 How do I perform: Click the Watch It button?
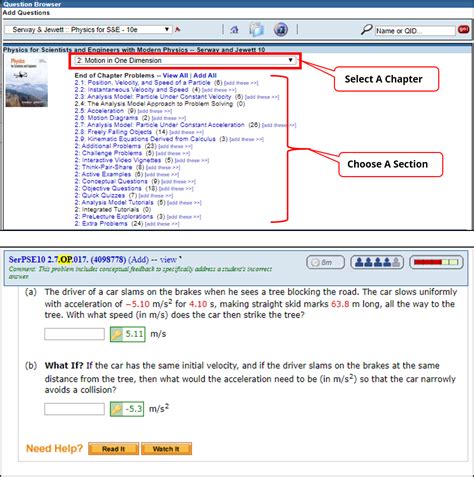(166, 449)
